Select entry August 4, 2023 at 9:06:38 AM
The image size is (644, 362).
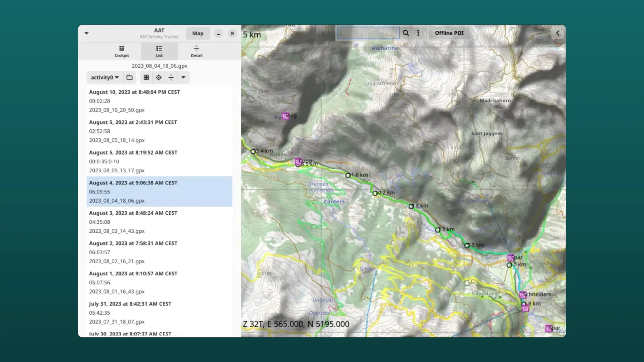pyautogui.click(x=159, y=191)
